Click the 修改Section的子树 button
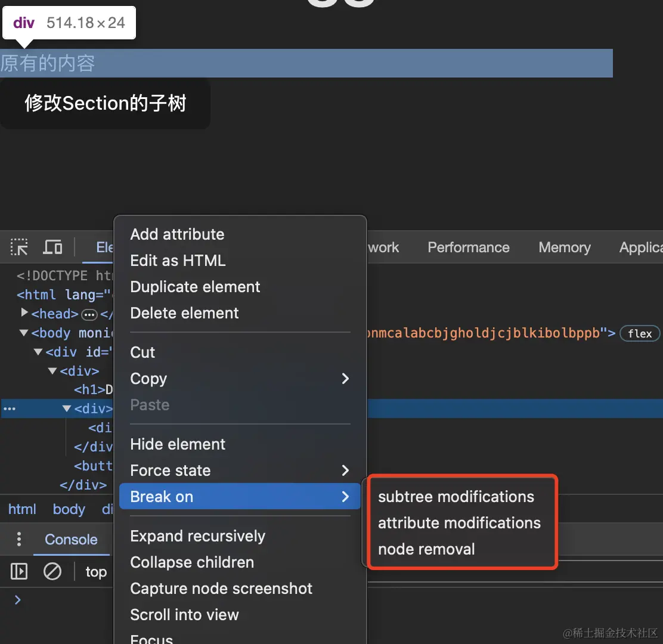The height and width of the screenshot is (644, 663). (x=106, y=103)
